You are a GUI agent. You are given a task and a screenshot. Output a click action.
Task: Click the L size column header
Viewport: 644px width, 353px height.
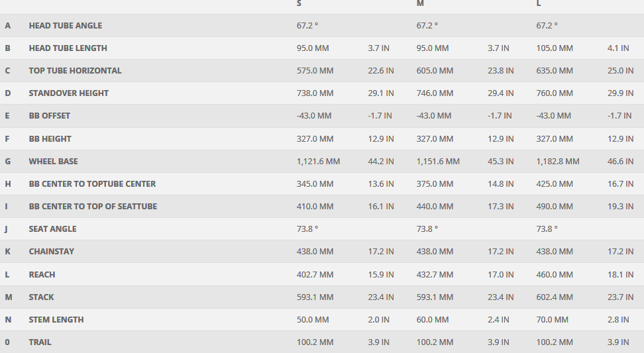(539, 3)
